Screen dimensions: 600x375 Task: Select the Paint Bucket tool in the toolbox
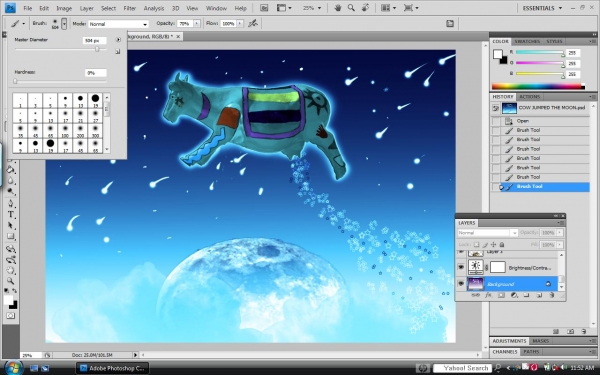pos(11,170)
